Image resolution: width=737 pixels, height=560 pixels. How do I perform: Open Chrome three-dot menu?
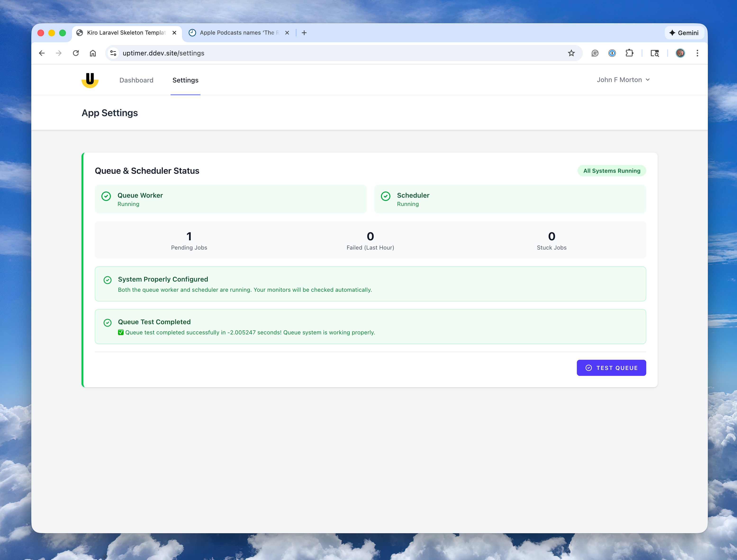697,53
